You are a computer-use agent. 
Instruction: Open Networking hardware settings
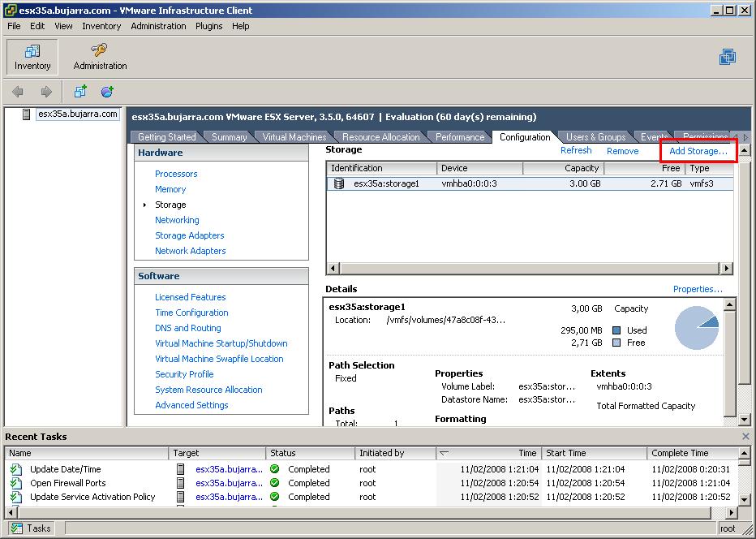click(177, 220)
